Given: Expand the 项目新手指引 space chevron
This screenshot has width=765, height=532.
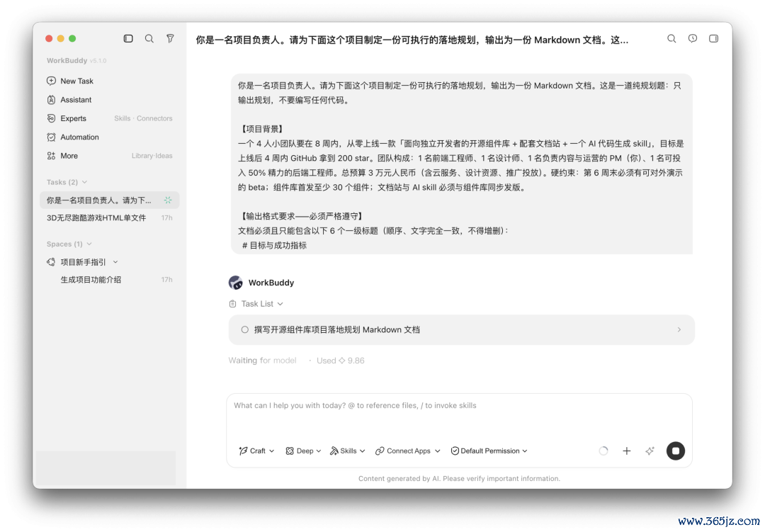Looking at the screenshot, I should click(x=115, y=262).
